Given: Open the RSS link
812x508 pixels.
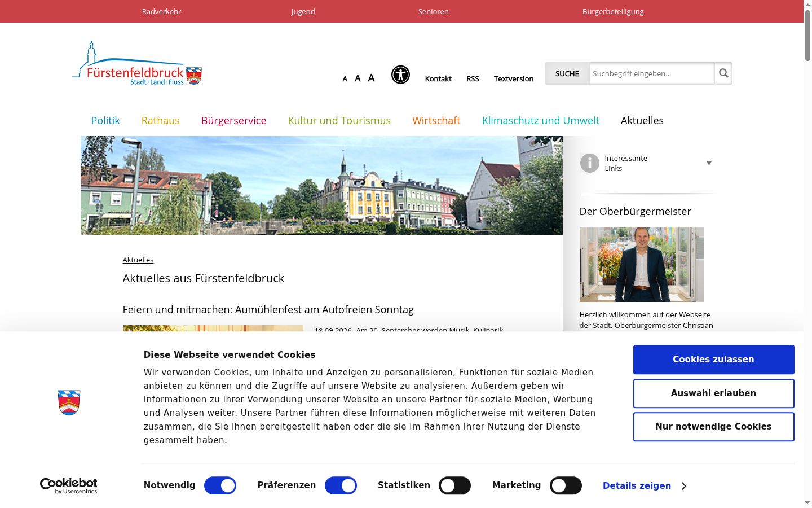Looking at the screenshot, I should (473, 79).
